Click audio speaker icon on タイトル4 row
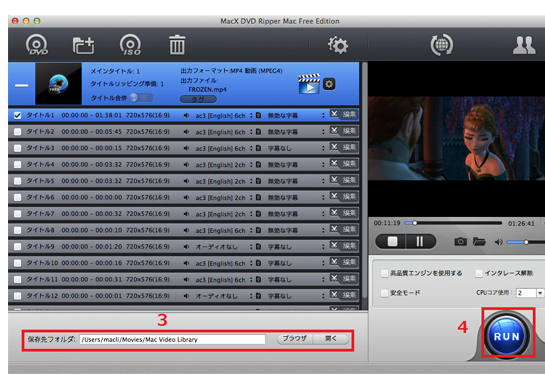 tap(186, 164)
